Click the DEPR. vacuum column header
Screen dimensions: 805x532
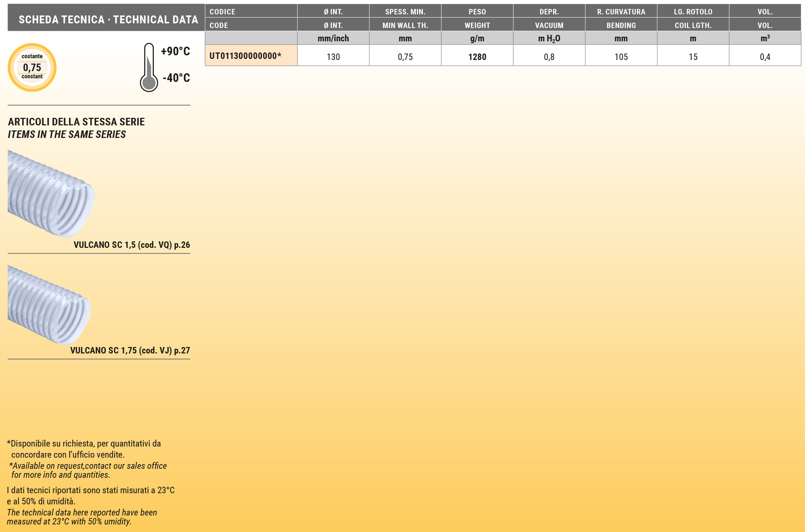[x=549, y=11]
